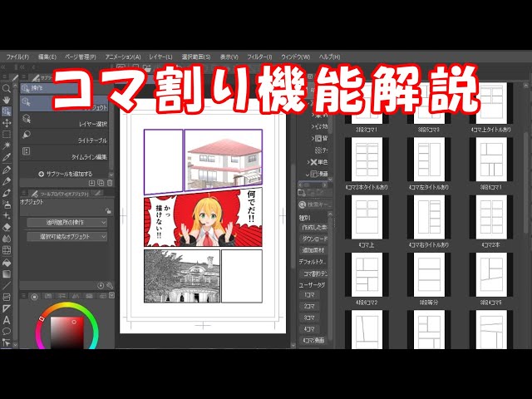The image size is (532, 399).
Task: Duplicate sub tool icon
Action: (101, 183)
